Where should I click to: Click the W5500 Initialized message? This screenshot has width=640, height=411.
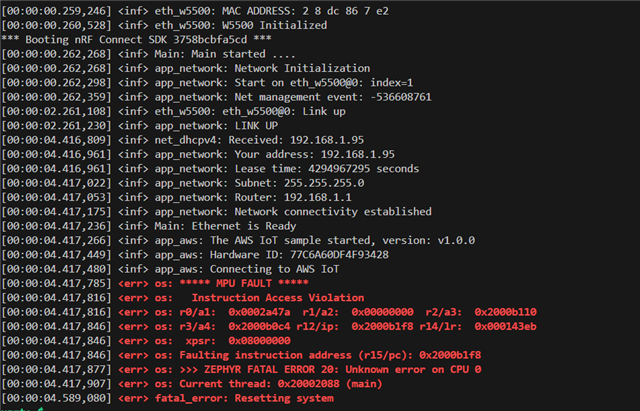pos(164,25)
